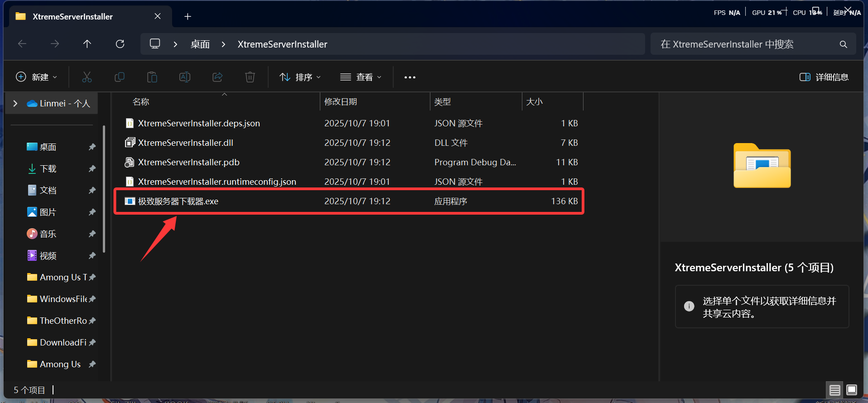Screen dimensions: 868x403
Task: Open the three-dots more options menu
Action: click(x=410, y=77)
